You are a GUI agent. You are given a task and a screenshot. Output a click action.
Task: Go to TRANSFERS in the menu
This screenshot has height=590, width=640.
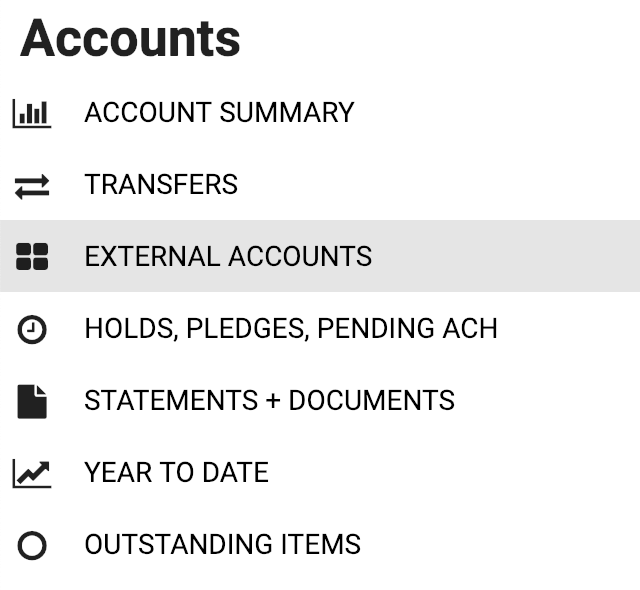point(161,185)
